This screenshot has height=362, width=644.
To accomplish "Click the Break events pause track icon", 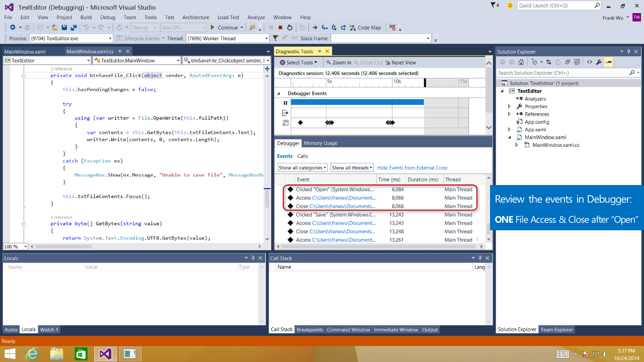I will (x=285, y=103).
